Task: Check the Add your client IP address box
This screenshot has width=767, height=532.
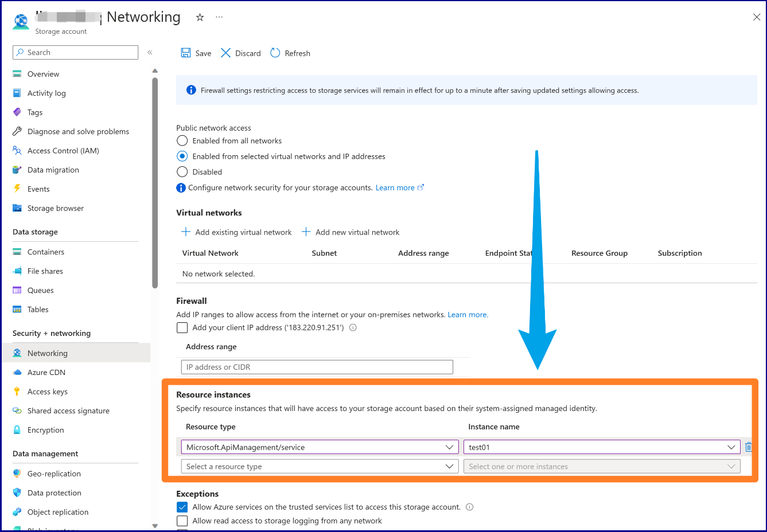Action: pyautogui.click(x=182, y=328)
